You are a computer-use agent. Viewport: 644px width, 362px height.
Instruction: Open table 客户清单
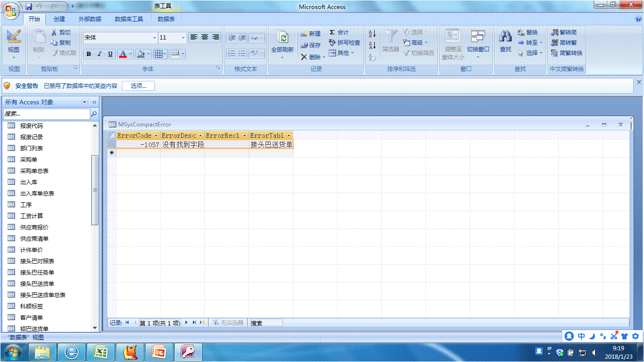32,318
